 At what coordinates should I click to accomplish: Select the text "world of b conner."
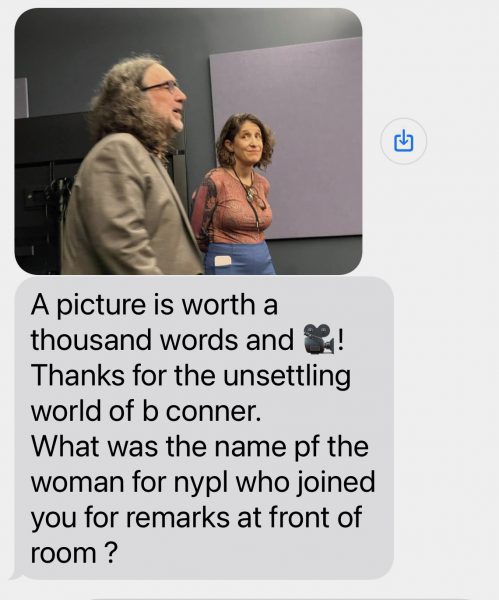(x=146, y=411)
